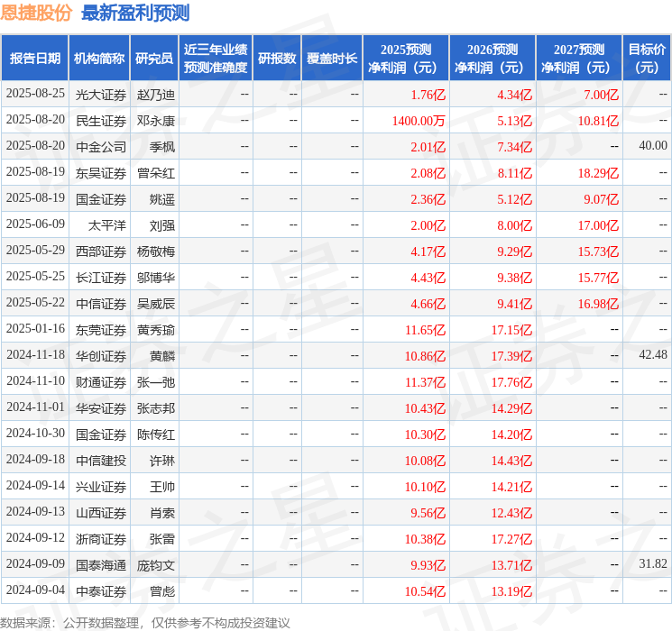This screenshot has width=672, height=631.
Task: Click the 恩捷股份 title text
Action: click(36, 13)
